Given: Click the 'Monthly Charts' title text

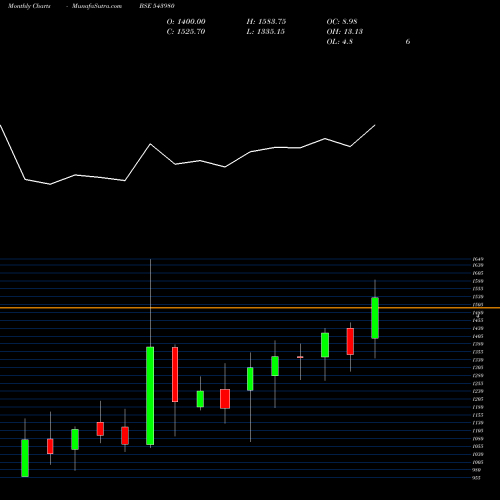Looking at the screenshot, I should 29,6.
